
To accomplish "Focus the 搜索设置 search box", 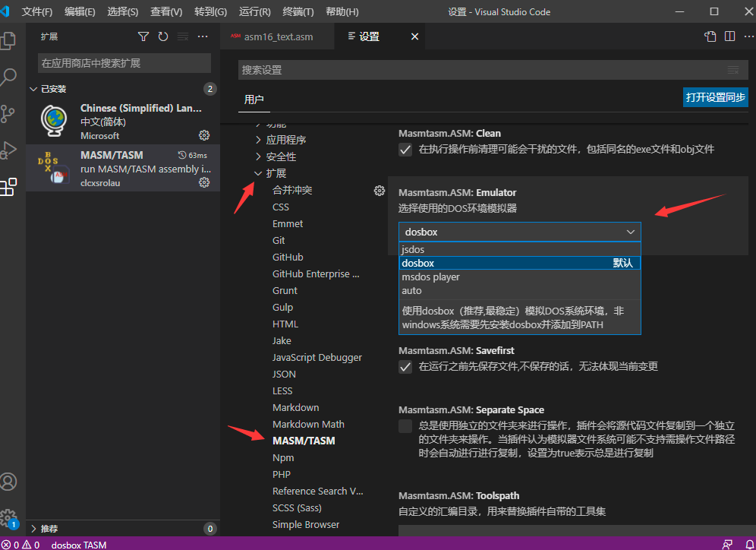I will (x=493, y=71).
